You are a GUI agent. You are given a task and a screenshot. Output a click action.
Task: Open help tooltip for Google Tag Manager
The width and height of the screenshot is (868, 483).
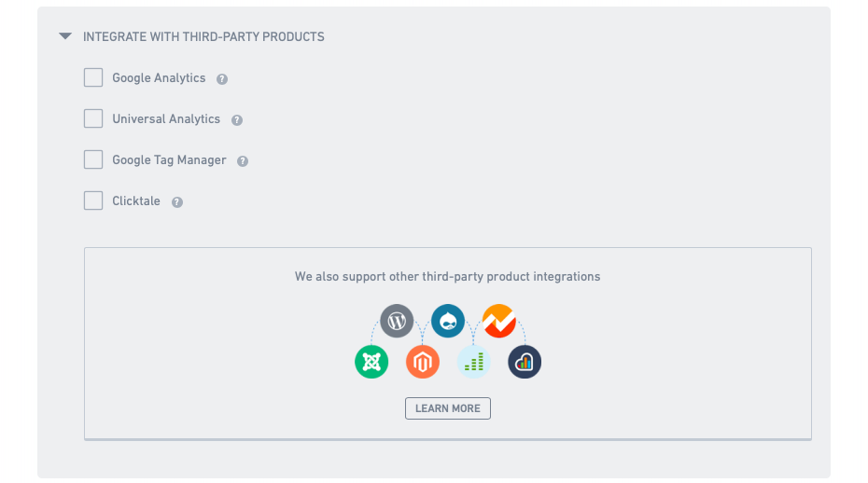point(243,161)
